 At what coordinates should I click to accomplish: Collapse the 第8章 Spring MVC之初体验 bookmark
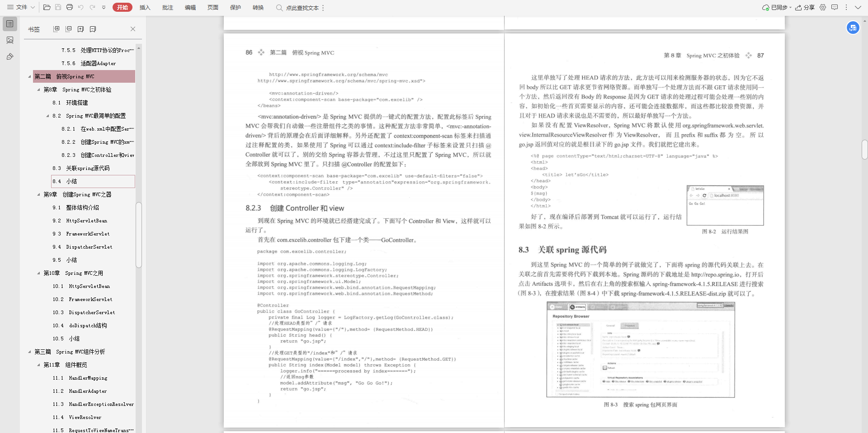pos(38,89)
